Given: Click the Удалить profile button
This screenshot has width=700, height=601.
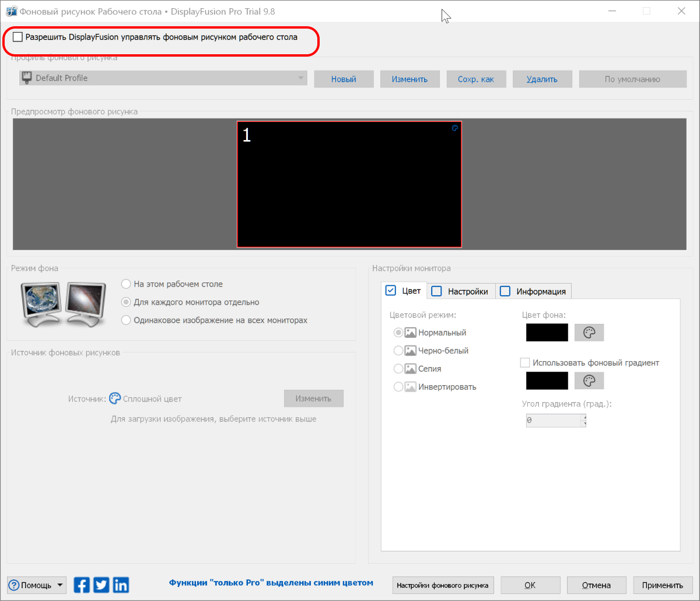Looking at the screenshot, I should 542,79.
